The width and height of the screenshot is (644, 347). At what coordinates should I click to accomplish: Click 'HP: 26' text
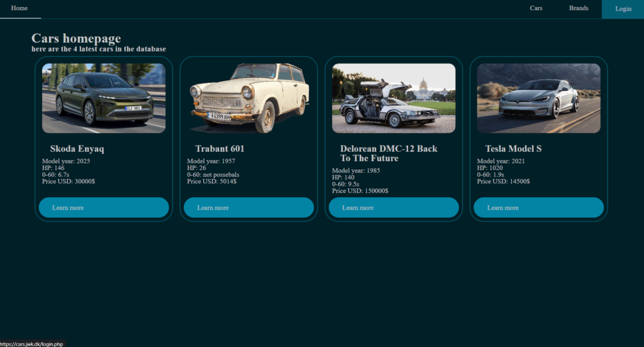196,168
